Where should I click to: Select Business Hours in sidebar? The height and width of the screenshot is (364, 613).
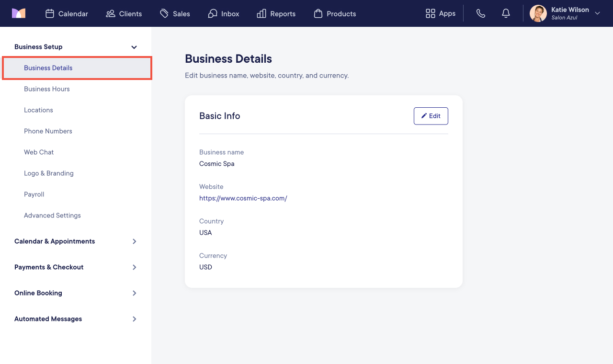47,89
